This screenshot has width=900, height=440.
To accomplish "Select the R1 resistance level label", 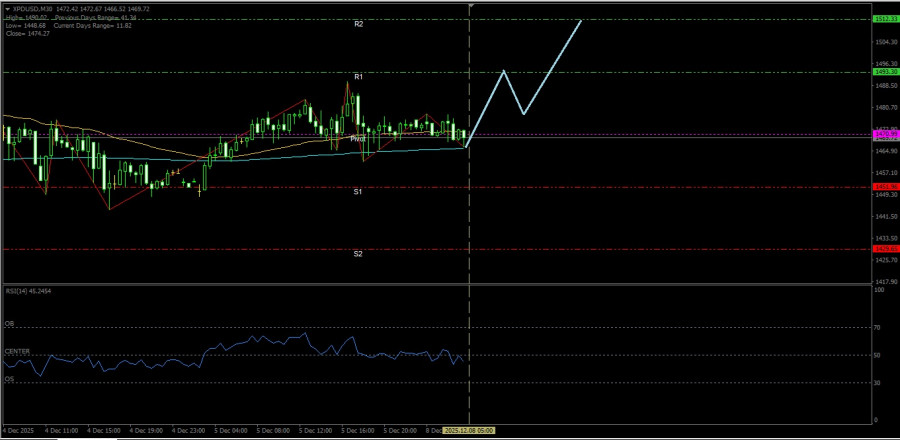I will point(358,76).
